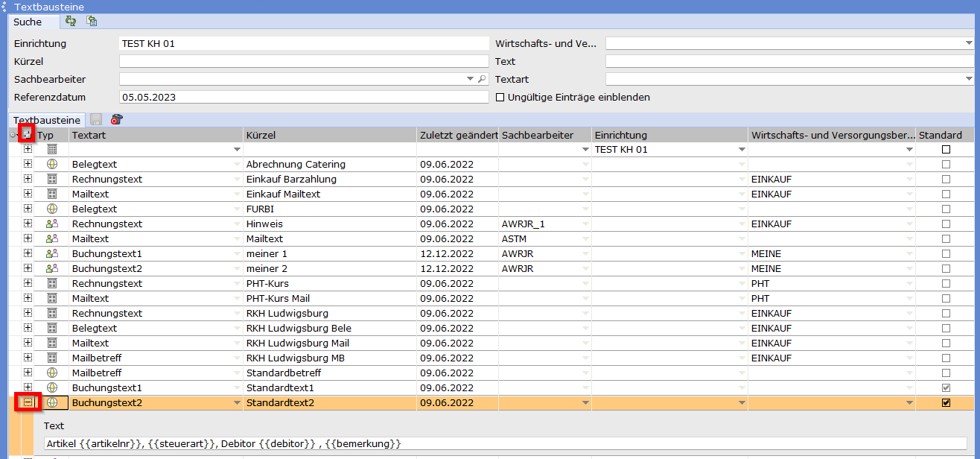Click the delete trash icon with red X
This screenshot has height=459, width=980.
[116, 119]
